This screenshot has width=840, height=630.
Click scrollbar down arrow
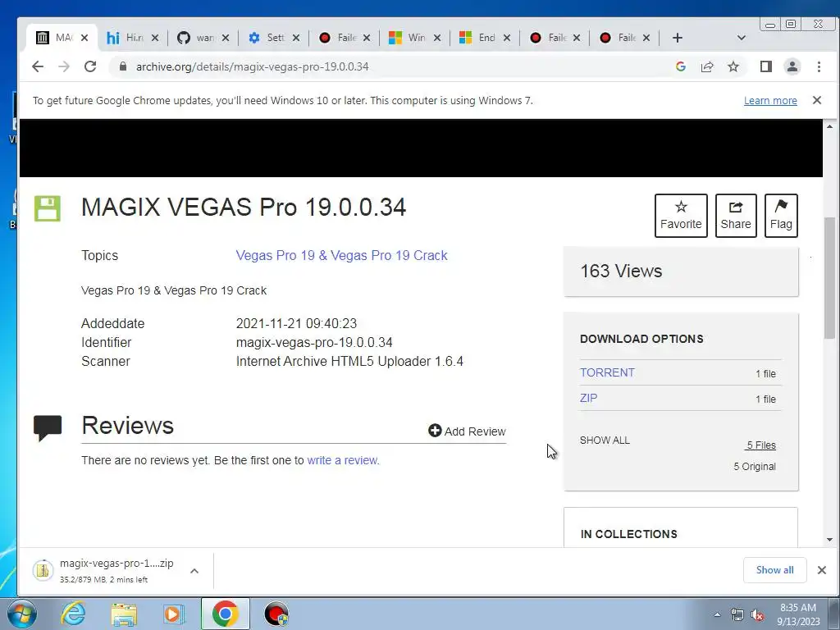click(830, 540)
